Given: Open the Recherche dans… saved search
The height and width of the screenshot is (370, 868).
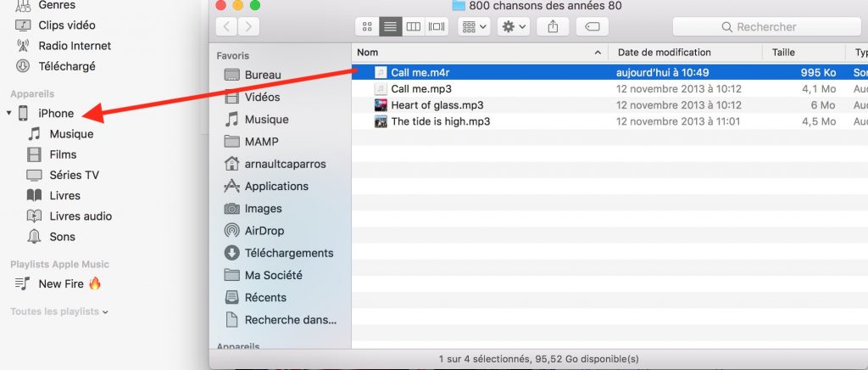Looking at the screenshot, I should pyautogui.click(x=292, y=320).
